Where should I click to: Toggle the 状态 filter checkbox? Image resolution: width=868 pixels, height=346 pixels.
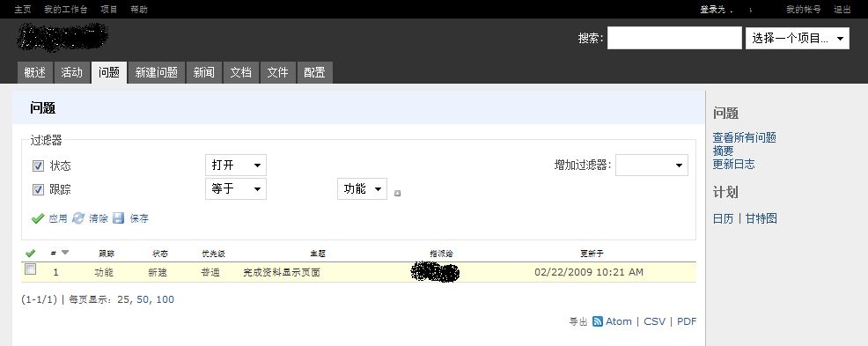38,166
